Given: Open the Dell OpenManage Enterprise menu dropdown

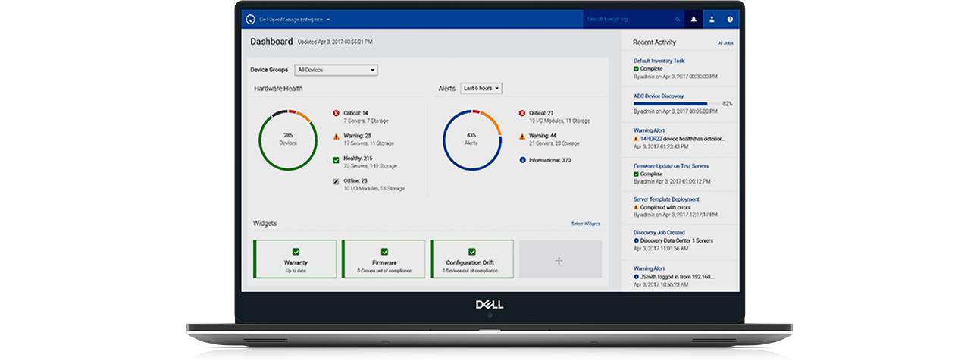Looking at the screenshot, I should pos(295,20).
